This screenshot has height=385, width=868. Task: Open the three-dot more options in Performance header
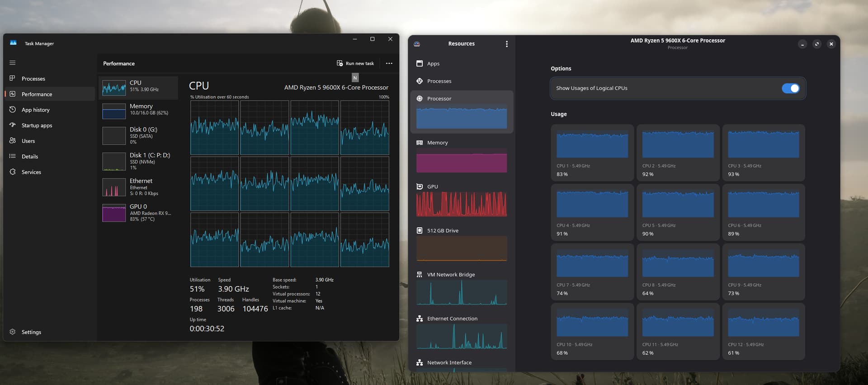[x=389, y=63]
